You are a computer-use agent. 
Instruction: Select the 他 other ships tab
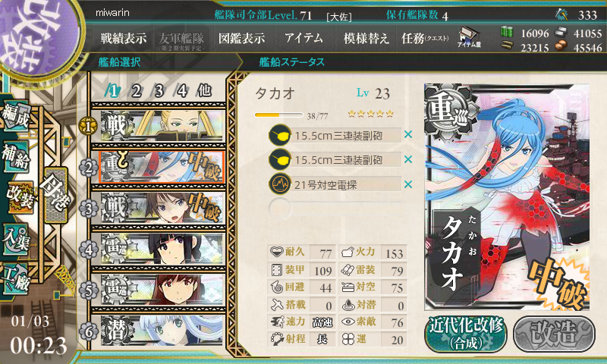tap(204, 90)
